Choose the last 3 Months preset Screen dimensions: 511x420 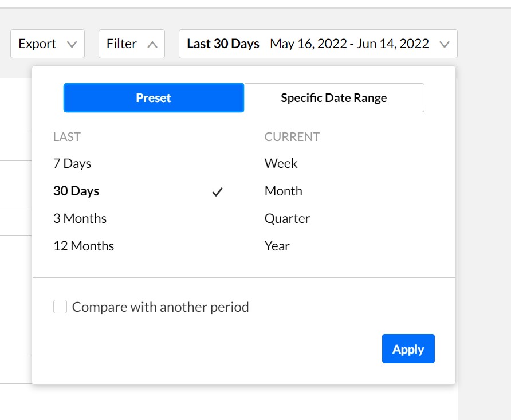pyautogui.click(x=80, y=218)
